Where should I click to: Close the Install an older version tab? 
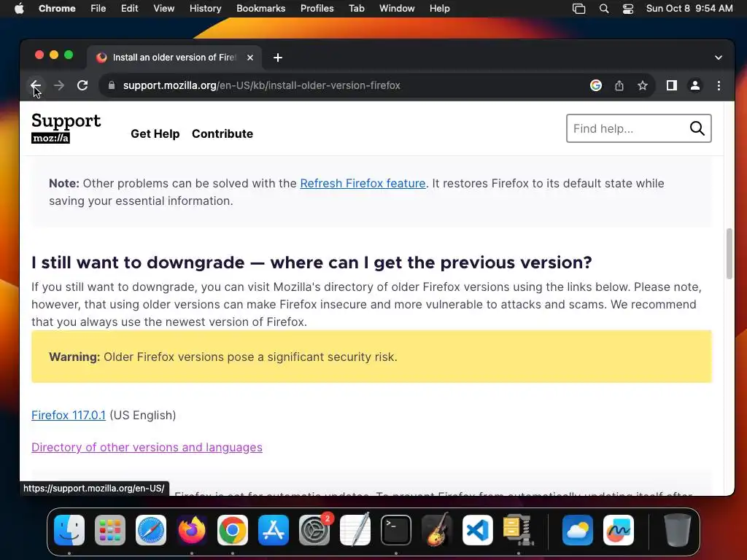[250, 58]
